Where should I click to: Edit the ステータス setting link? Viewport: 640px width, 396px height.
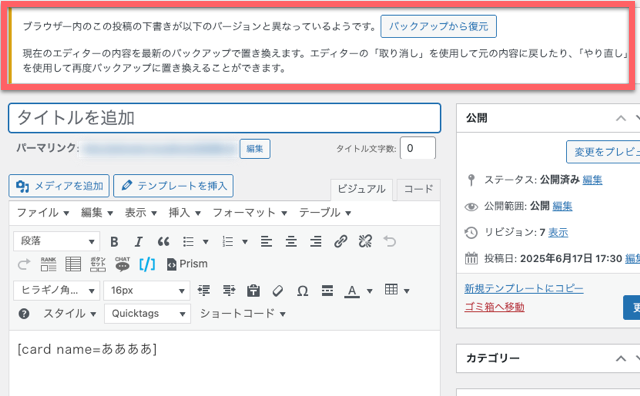point(592,180)
